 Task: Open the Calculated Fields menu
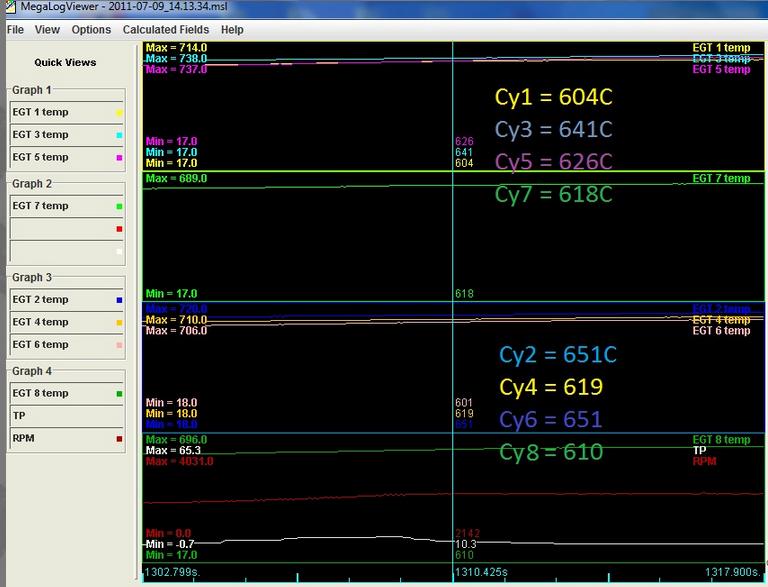click(x=166, y=29)
